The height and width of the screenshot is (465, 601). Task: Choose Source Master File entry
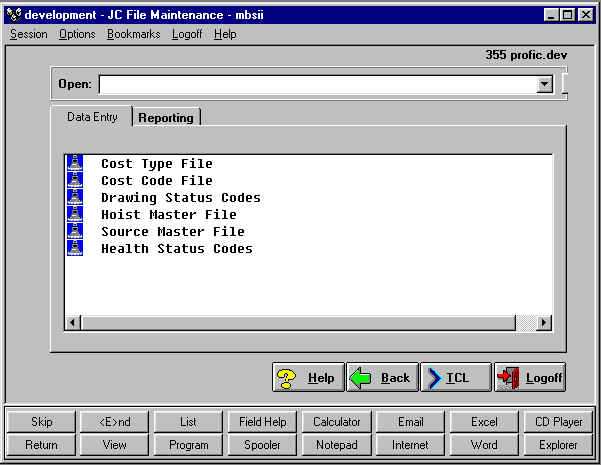(173, 232)
